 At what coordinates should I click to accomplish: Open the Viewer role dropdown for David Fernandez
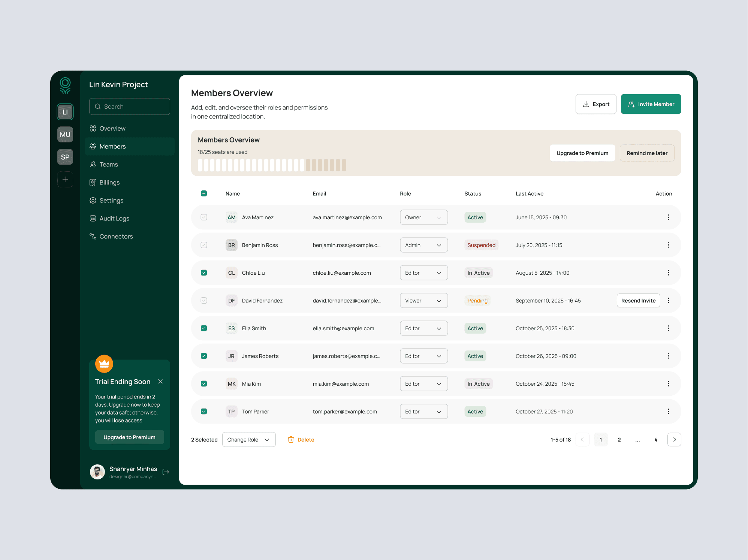click(424, 301)
